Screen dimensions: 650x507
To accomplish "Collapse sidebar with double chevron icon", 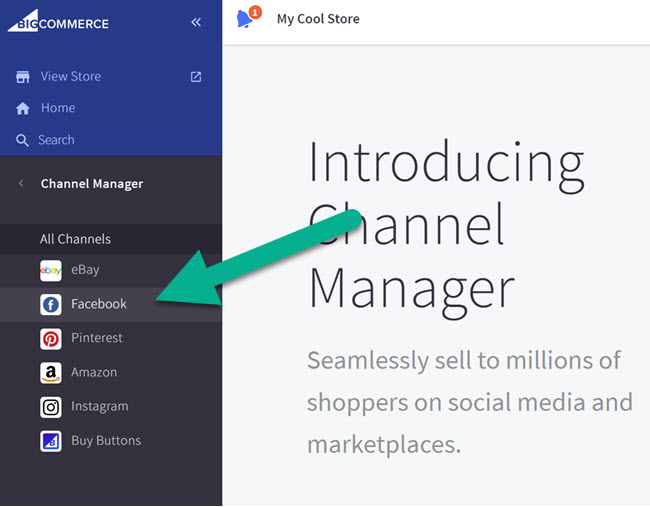I will click(x=196, y=22).
